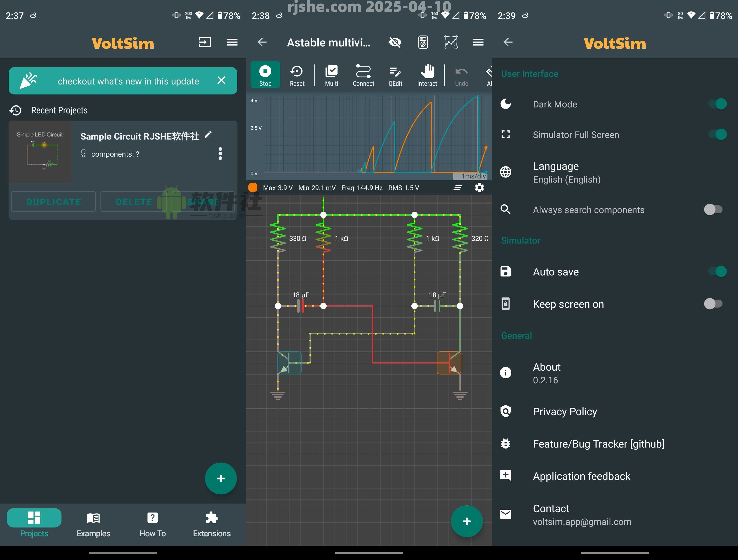Open Simple LED Circuit thumbnail
738x560 pixels.
pyautogui.click(x=40, y=152)
